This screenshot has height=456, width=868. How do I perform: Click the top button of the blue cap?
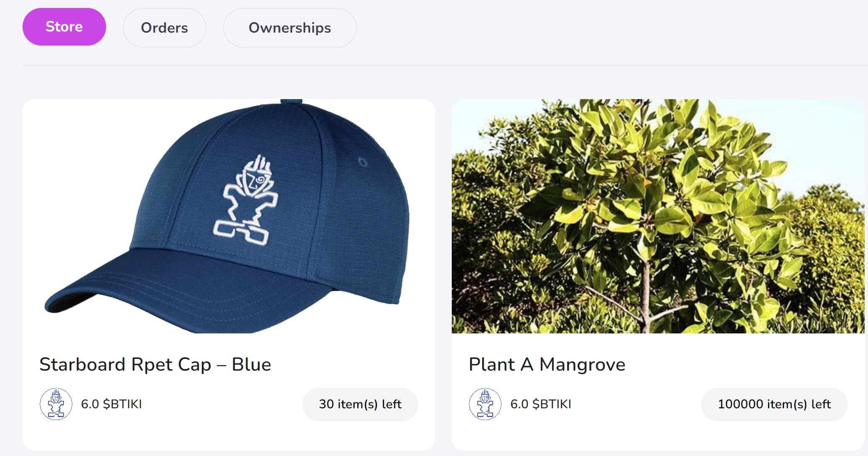pyautogui.click(x=291, y=102)
